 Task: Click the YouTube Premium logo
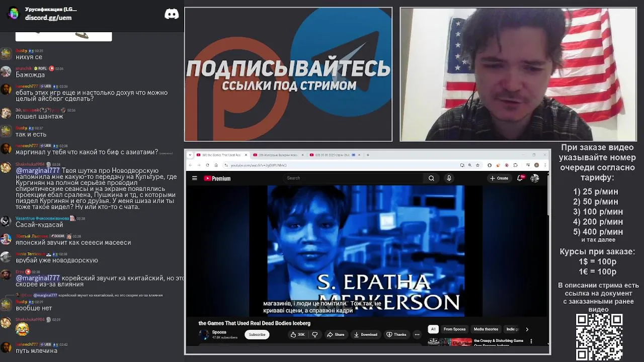click(x=217, y=178)
